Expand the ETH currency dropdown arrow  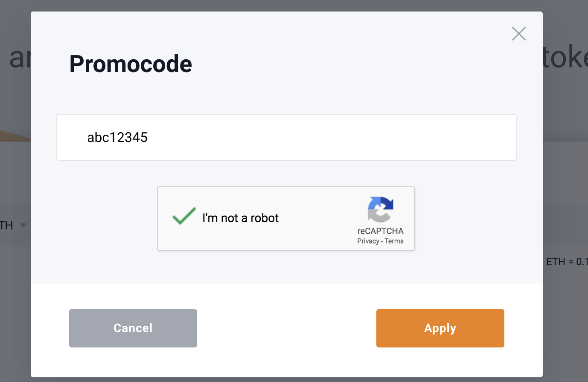tap(23, 225)
